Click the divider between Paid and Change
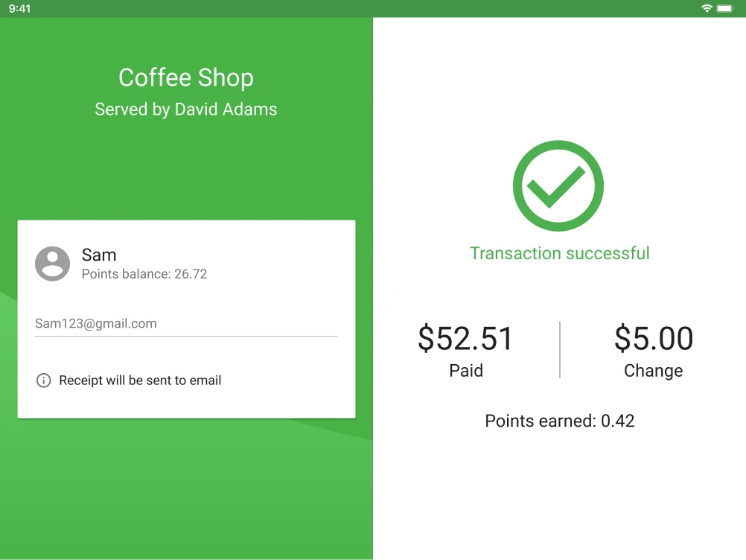 pyautogui.click(x=560, y=349)
